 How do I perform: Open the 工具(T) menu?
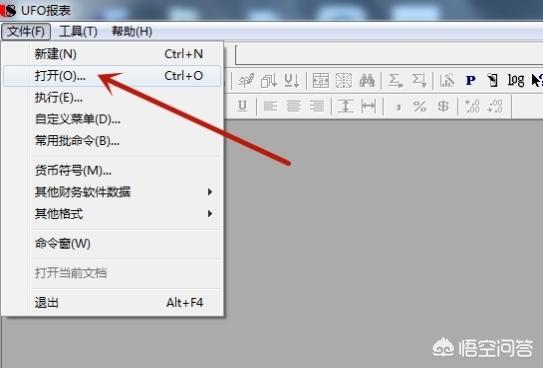78,32
